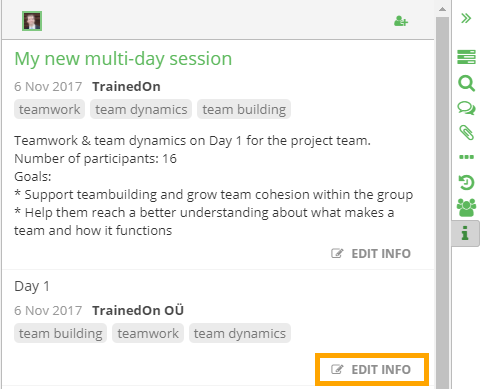Image resolution: width=481 pixels, height=389 pixels.
Task: Click the vertical scrollbar track
Action: 442,200
